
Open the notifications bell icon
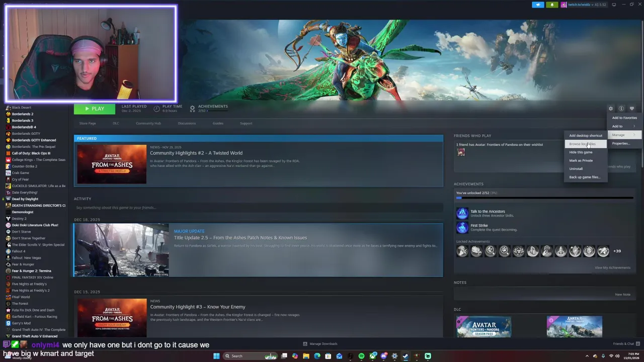coord(552,5)
